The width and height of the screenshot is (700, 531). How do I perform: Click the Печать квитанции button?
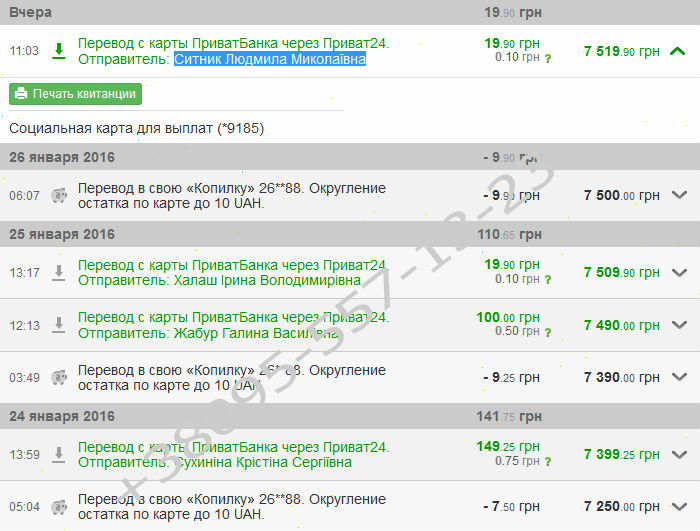[x=75, y=94]
